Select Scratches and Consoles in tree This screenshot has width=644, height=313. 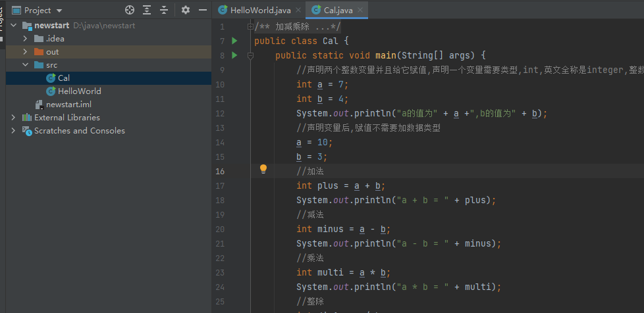pyautogui.click(x=80, y=130)
